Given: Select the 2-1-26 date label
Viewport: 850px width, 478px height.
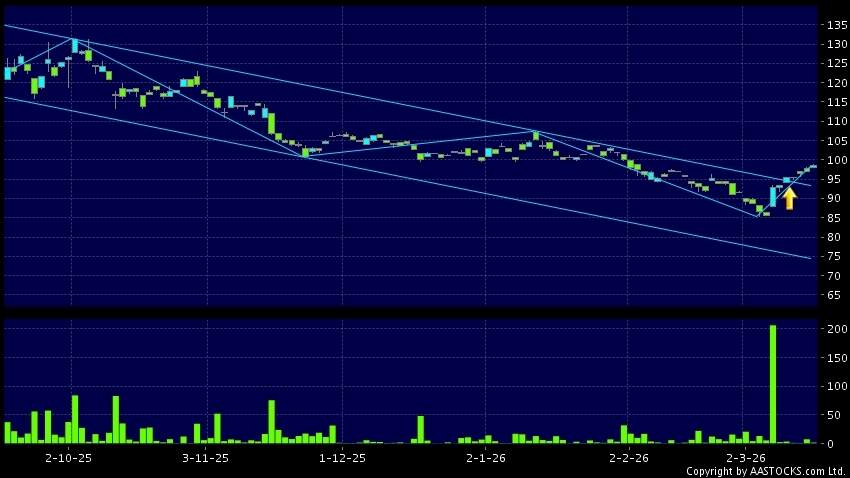Looking at the screenshot, I should coord(490,457).
